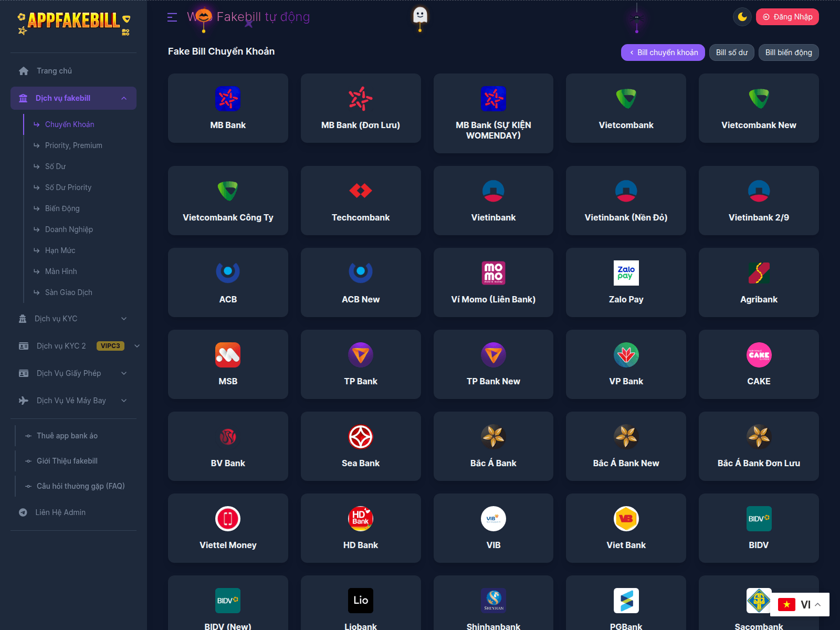Open the BV Bank icon

click(x=228, y=437)
